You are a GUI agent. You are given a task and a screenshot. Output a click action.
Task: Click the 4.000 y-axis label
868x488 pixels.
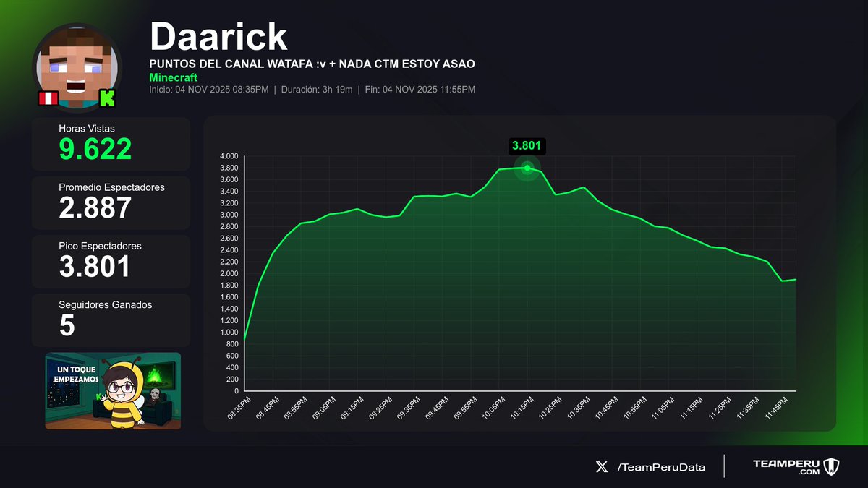[229, 156]
